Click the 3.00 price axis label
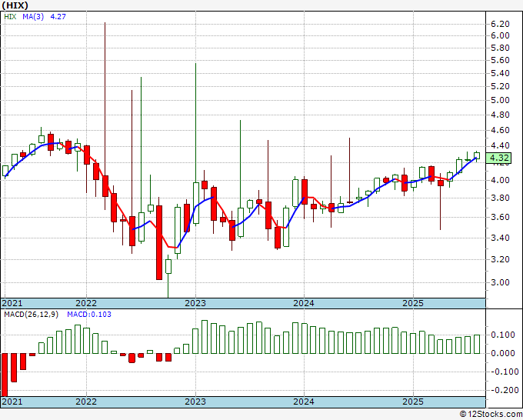 tap(500, 282)
